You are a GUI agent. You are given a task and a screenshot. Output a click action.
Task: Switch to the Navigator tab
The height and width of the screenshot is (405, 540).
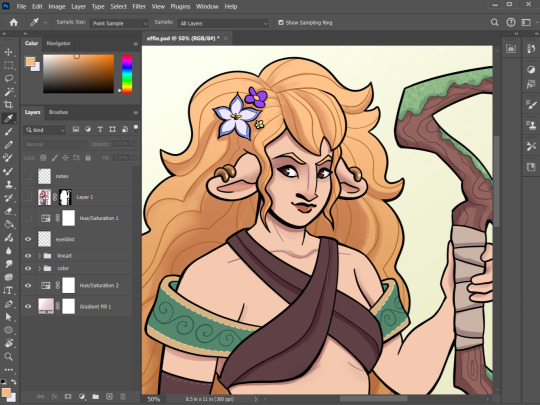[59, 43]
